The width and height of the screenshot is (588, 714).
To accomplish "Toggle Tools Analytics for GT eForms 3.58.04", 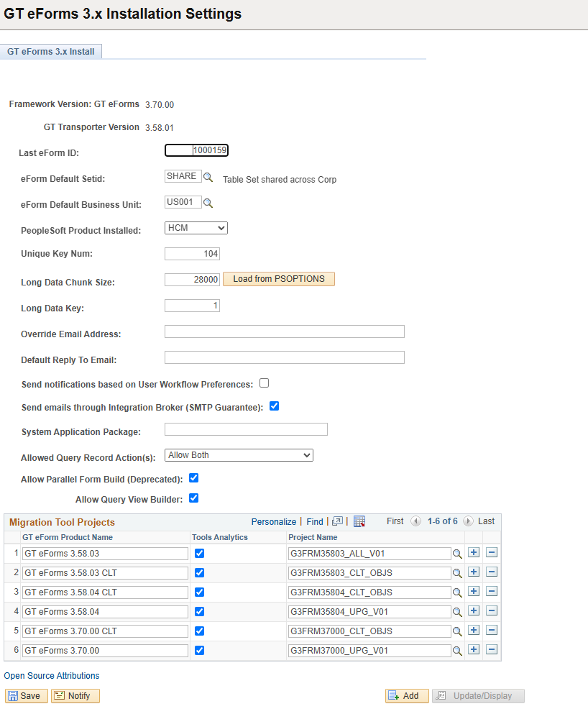I will pos(199,612).
